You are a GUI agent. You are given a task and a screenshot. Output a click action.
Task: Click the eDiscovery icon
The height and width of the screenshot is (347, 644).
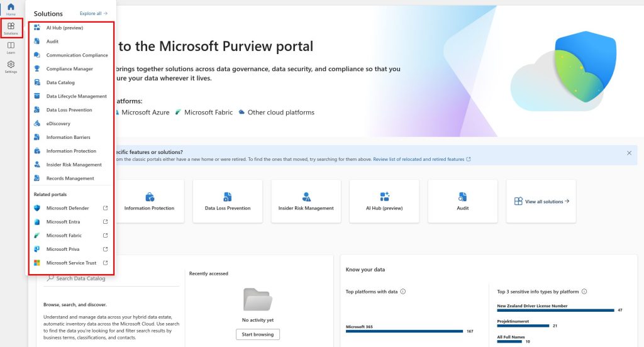tap(37, 123)
